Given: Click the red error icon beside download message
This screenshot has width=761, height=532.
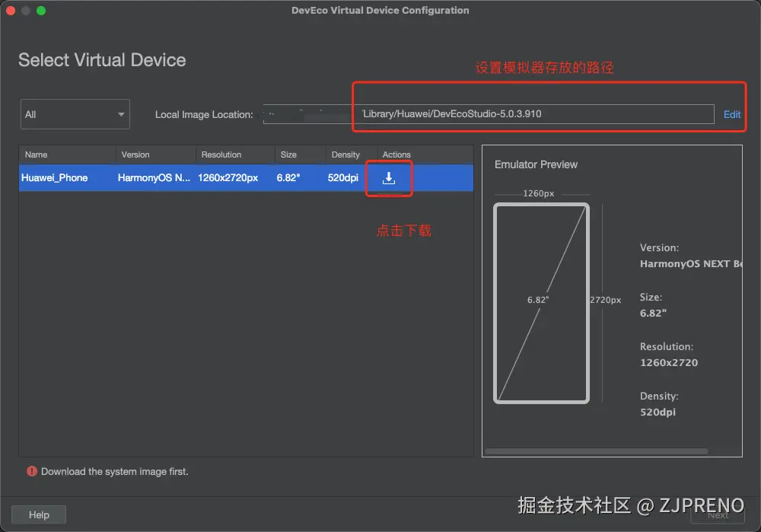Looking at the screenshot, I should pyautogui.click(x=31, y=471).
